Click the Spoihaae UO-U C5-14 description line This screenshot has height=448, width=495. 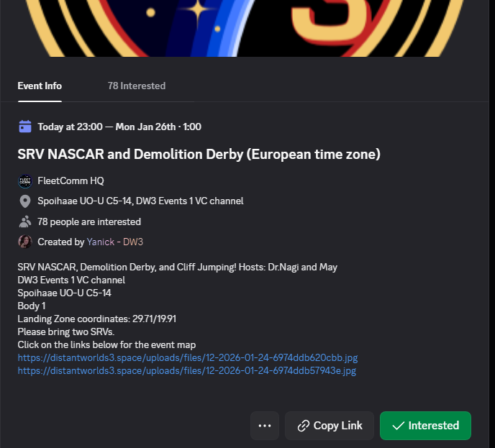click(65, 293)
